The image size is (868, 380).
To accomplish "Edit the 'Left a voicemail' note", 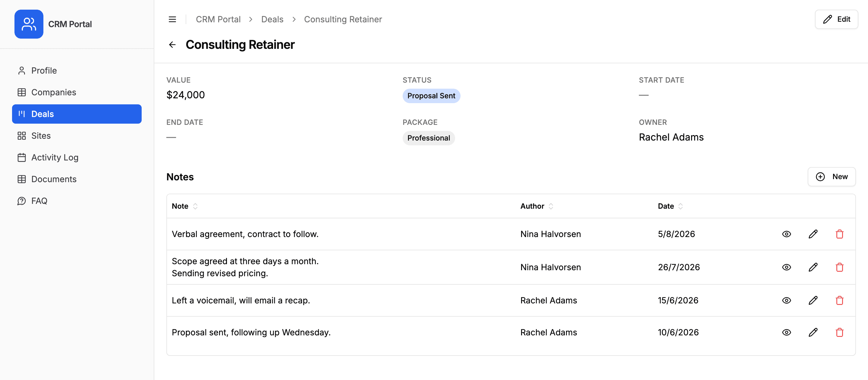I will (813, 300).
